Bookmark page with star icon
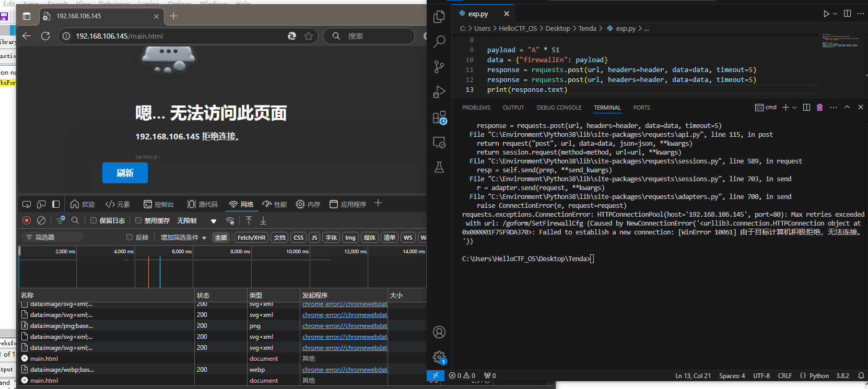Image resolution: width=868 pixels, height=389 pixels. coord(309,36)
